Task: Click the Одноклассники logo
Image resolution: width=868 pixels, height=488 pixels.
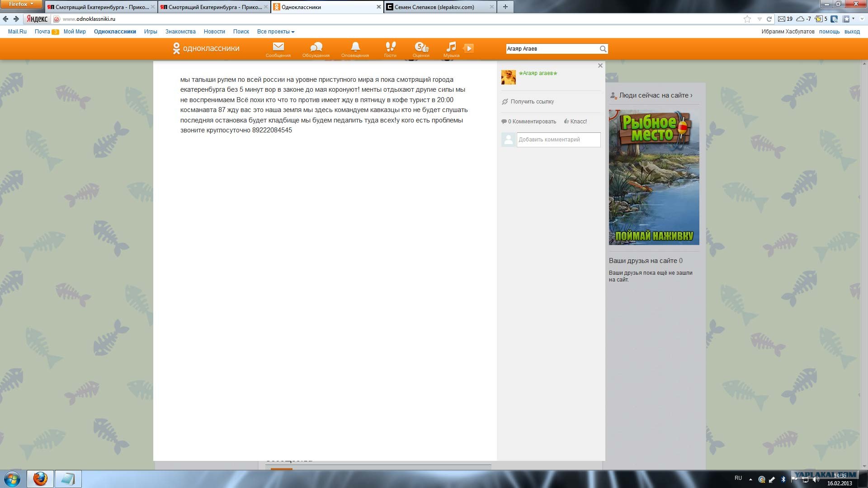Action: point(206,48)
